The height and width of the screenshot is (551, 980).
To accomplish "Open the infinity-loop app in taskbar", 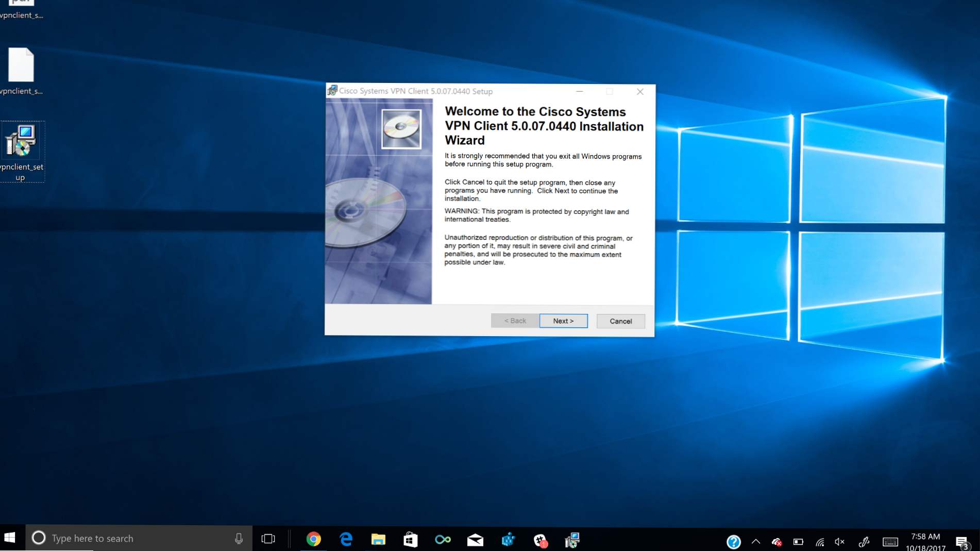I will (x=443, y=539).
